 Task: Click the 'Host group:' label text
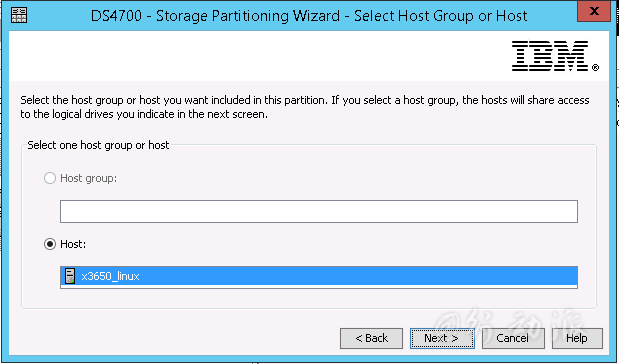click(x=89, y=178)
